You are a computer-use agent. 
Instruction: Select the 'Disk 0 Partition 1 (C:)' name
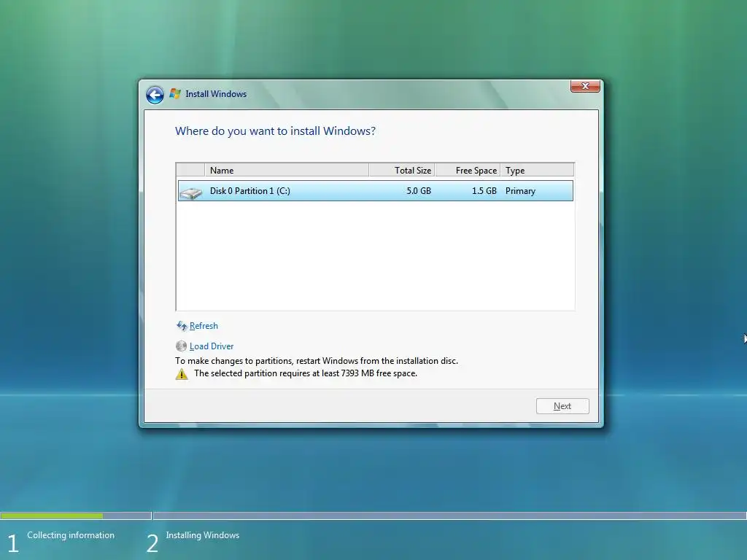[x=250, y=191]
